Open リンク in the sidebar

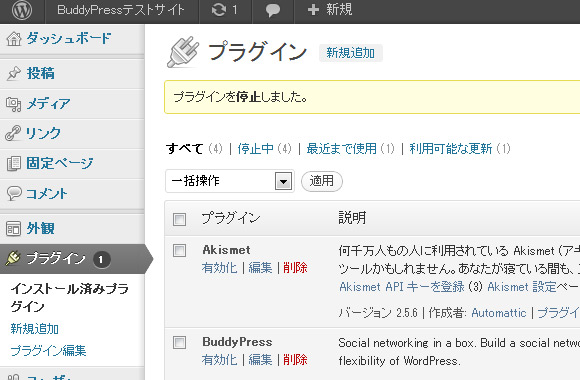[43, 133]
